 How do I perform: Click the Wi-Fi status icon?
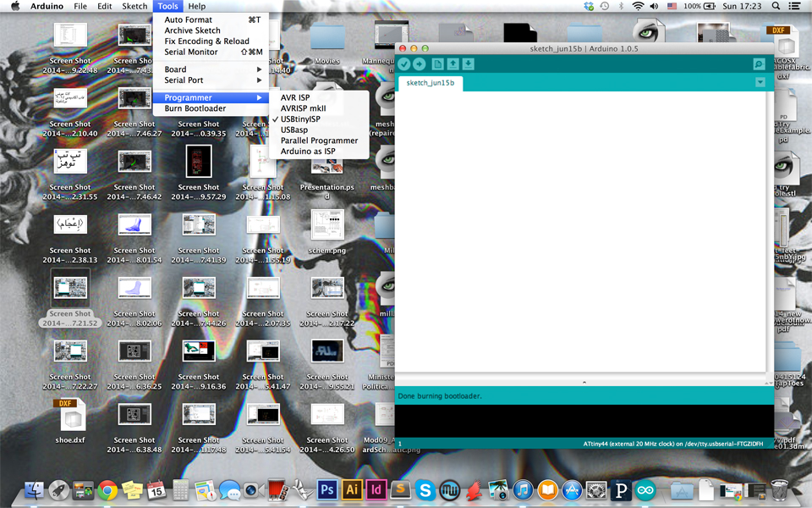[x=638, y=6]
